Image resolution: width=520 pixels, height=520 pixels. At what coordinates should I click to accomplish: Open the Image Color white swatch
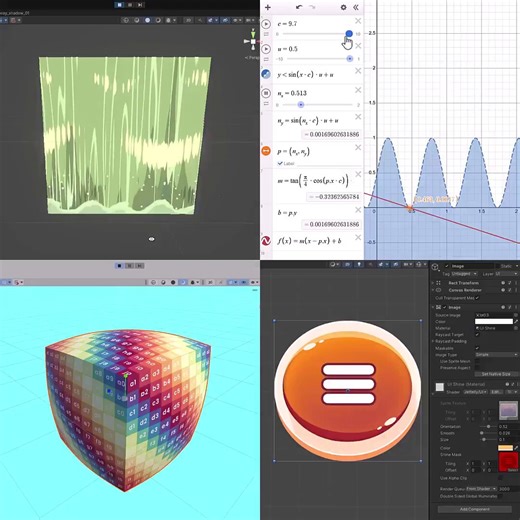click(x=494, y=321)
